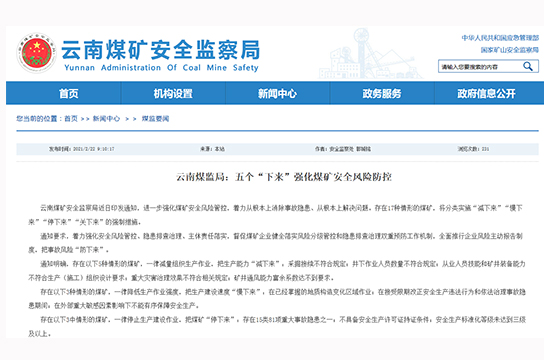Click breadcrumb link 首页

(x=71, y=119)
